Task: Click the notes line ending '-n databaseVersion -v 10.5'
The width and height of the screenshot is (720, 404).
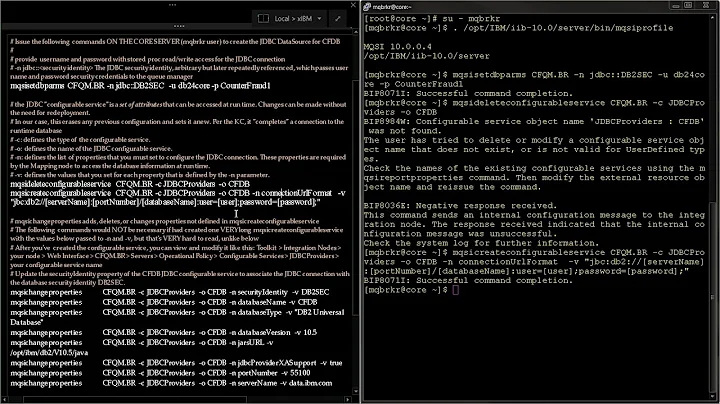Action: click(163, 332)
